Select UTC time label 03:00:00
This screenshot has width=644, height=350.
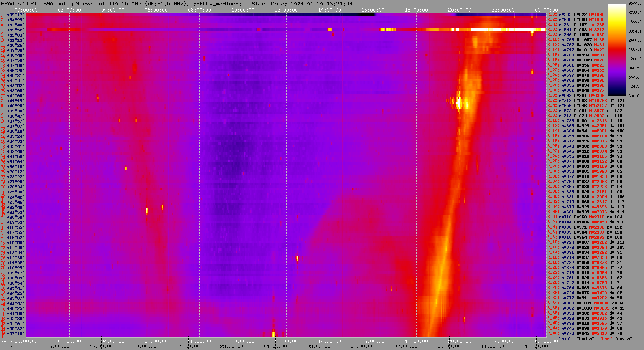pyautogui.click(x=318, y=346)
